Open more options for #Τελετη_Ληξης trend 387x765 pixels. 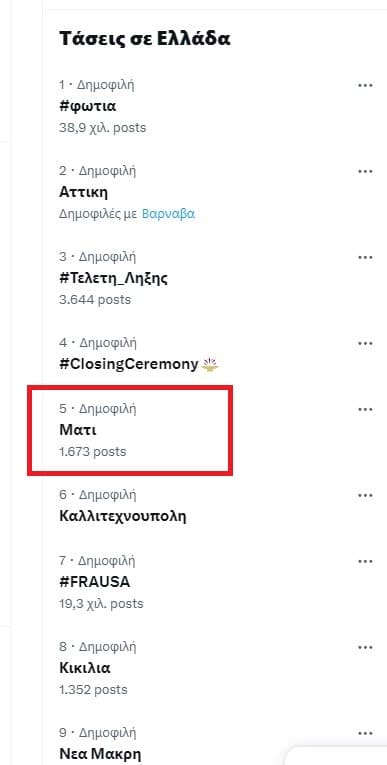tap(365, 257)
